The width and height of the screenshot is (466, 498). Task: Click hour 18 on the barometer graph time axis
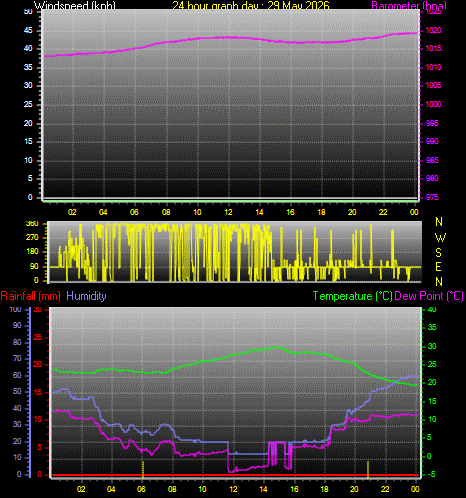click(x=321, y=212)
